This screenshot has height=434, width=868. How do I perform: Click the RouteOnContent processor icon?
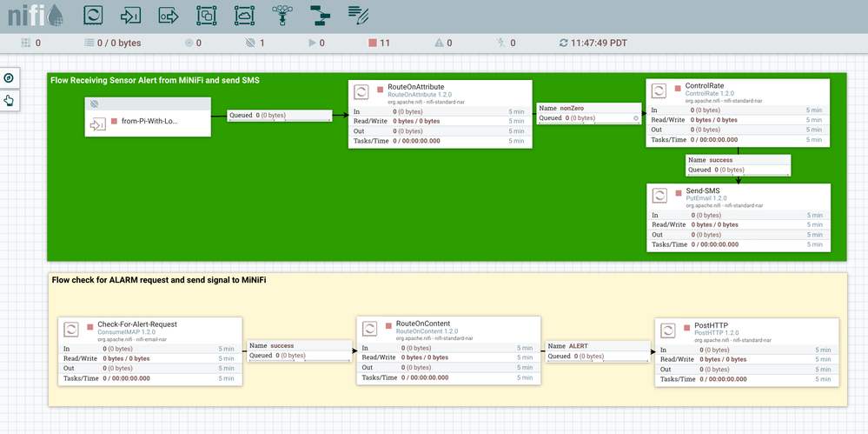(370, 329)
